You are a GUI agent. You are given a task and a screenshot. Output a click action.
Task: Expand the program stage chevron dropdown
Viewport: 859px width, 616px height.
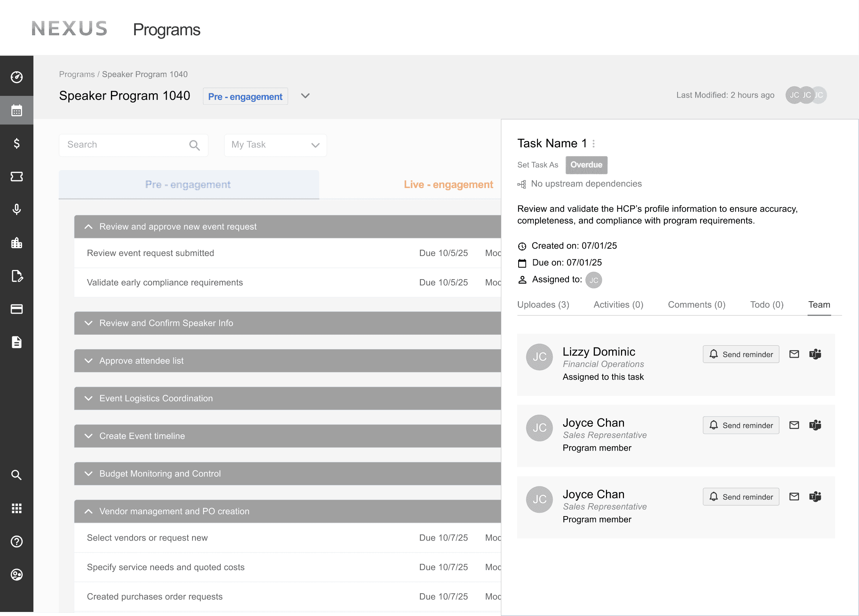pyautogui.click(x=305, y=96)
